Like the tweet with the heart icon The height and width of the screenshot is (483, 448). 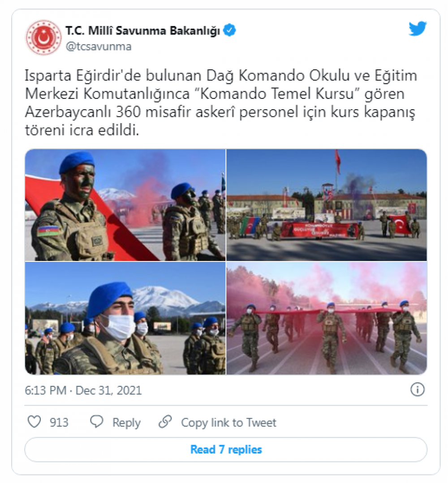[x=34, y=422]
